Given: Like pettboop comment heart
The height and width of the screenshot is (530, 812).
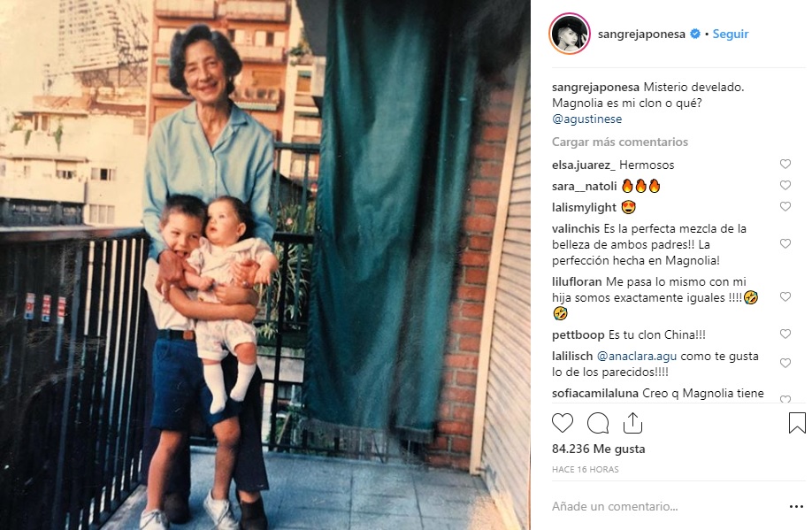Looking at the screenshot, I should click(785, 334).
